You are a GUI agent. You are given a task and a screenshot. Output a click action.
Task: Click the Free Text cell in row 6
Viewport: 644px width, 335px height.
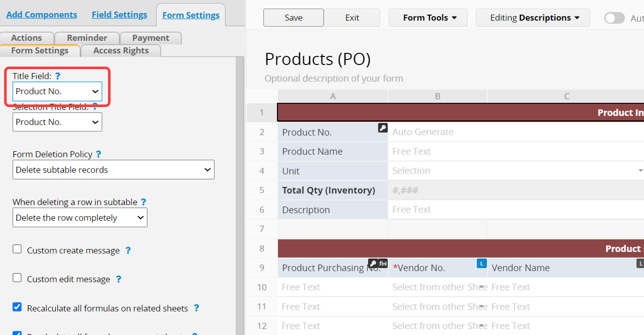click(x=516, y=210)
